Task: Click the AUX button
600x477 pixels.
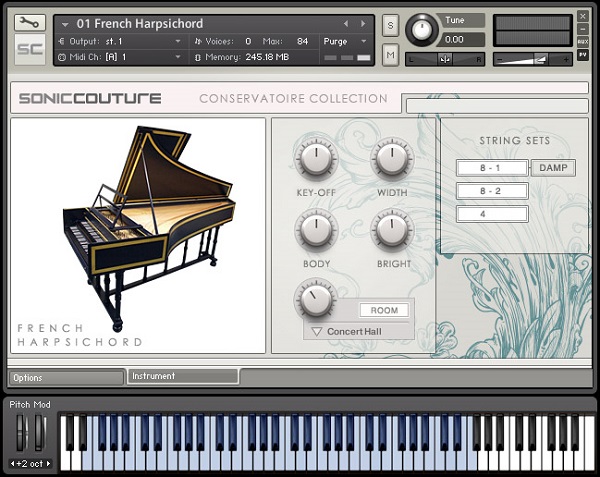Action: click(583, 41)
